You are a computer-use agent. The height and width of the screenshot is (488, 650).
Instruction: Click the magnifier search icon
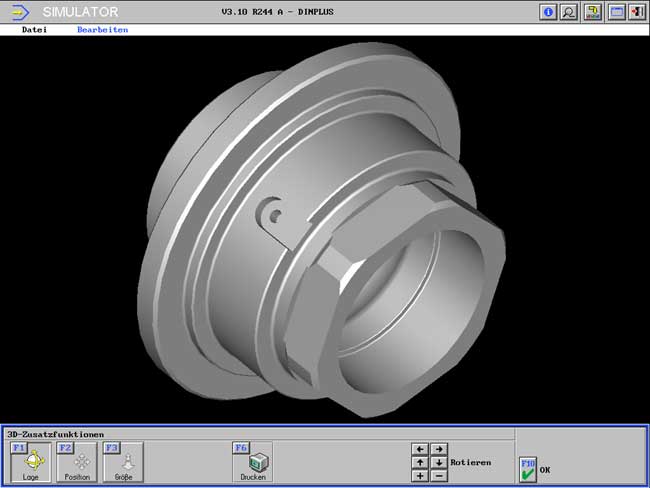point(569,12)
